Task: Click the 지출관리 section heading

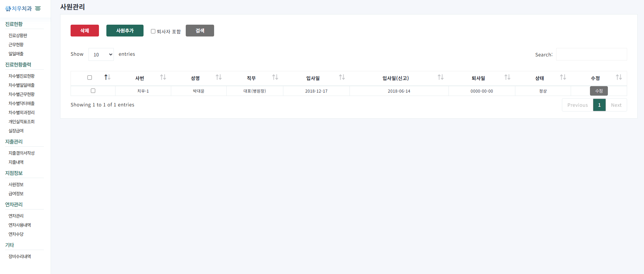Action: pos(14,142)
